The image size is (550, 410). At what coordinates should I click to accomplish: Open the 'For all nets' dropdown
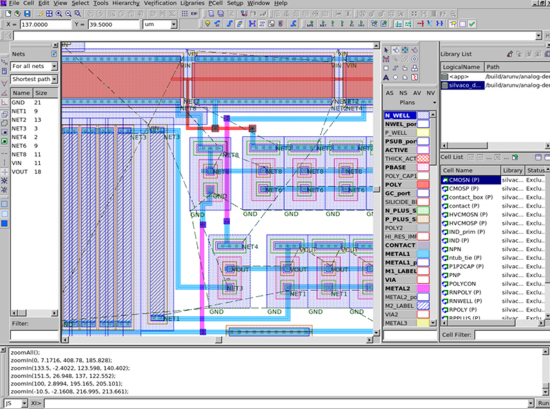tap(34, 66)
